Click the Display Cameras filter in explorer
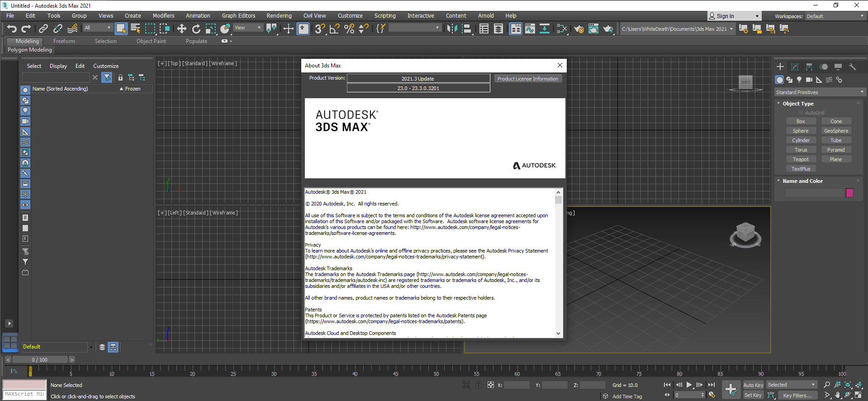The width and height of the screenshot is (868, 401). (25, 121)
